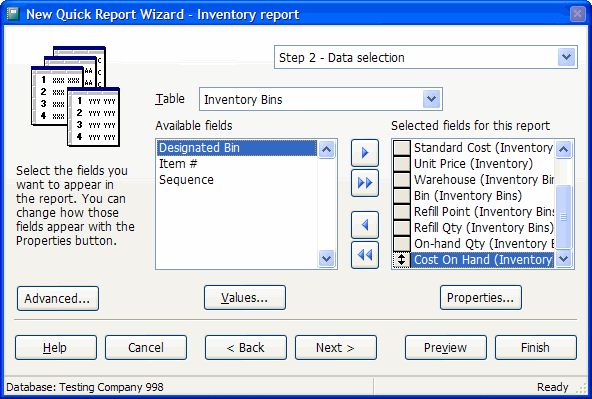
Task: Select Refill Point (Inventory Bins) field
Action: pos(483,212)
